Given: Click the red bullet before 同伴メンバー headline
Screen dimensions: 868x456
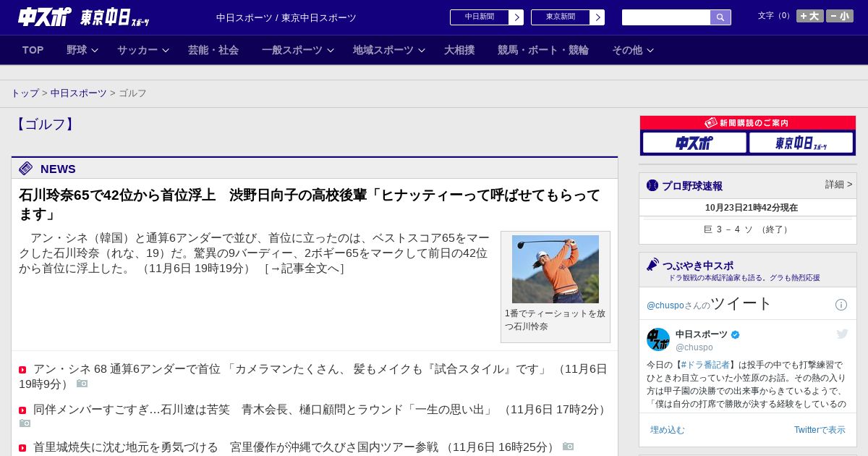Looking at the screenshot, I should (22, 410).
